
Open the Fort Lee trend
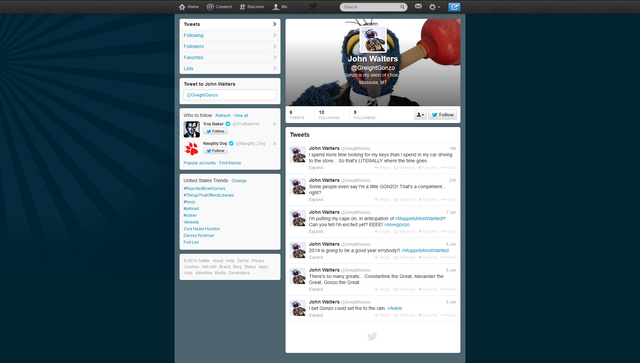pos(191,242)
